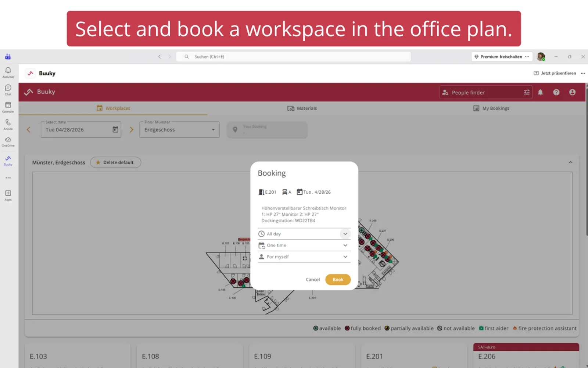This screenshot has width=588, height=368.
Task: Click the Delete default button
Action: tap(115, 162)
